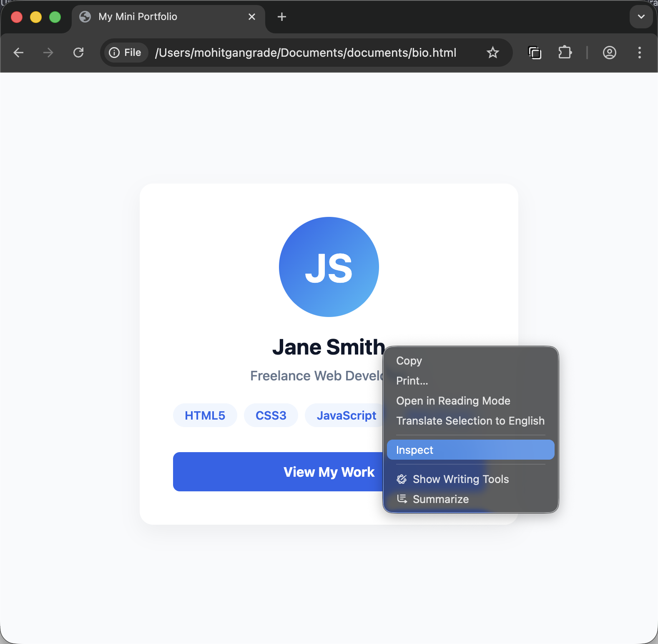The height and width of the screenshot is (644, 658).
Task: Go forward with the forward arrow
Action: (48, 53)
